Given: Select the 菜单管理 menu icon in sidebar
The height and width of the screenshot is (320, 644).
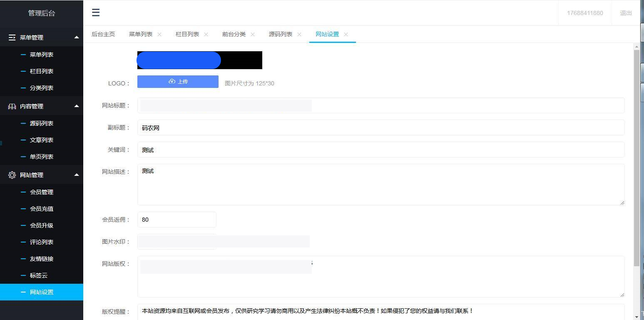Looking at the screenshot, I should 12,37.
